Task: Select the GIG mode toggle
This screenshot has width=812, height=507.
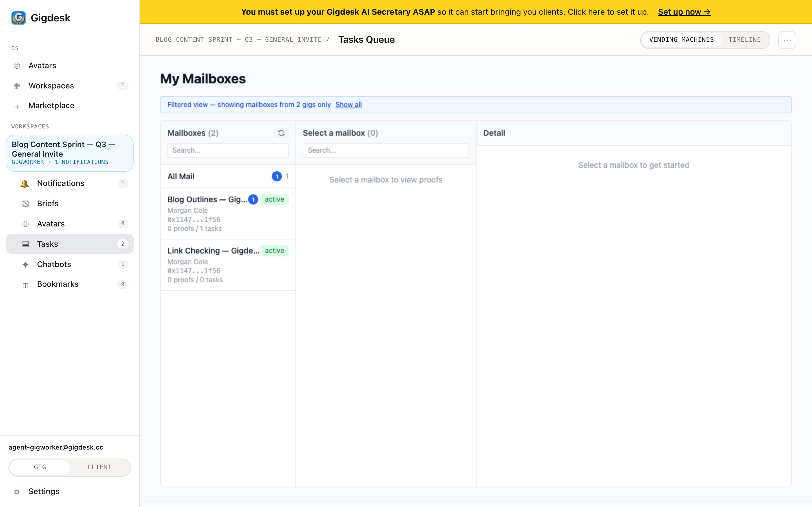Action: coord(40,467)
